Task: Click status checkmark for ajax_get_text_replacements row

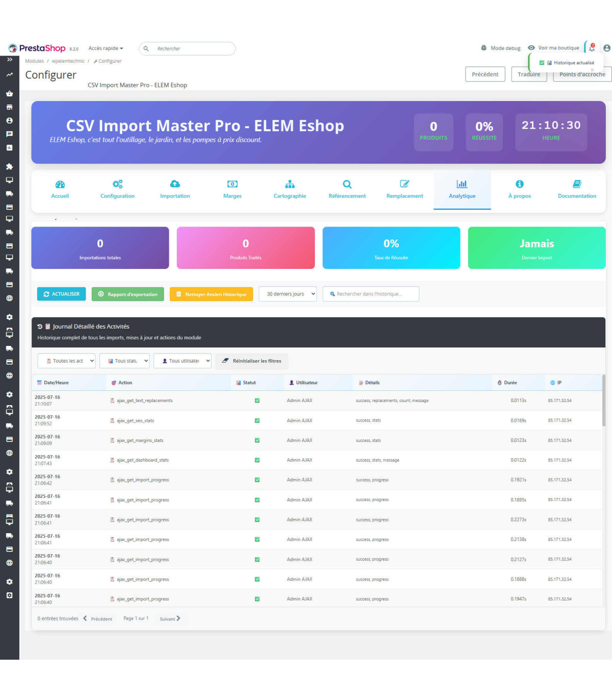Action: pos(257,401)
